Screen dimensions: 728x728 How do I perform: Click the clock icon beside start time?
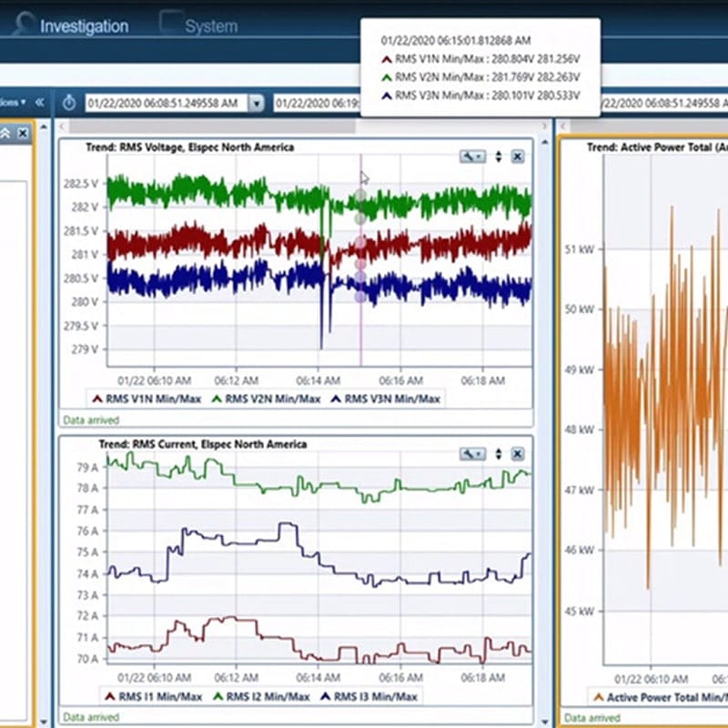[69, 103]
